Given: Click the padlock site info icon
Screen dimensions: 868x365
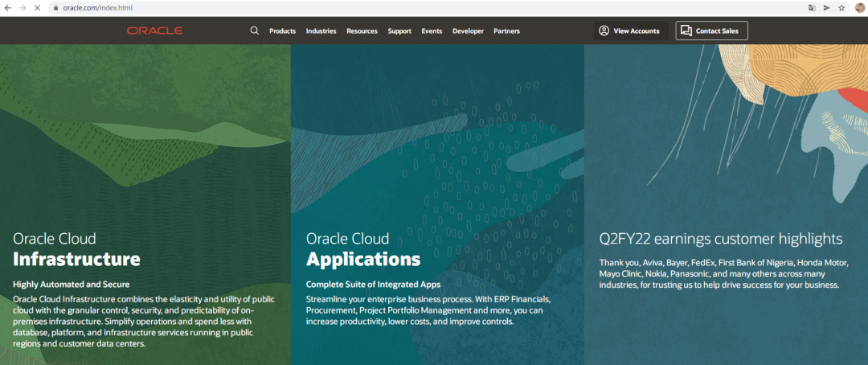Looking at the screenshot, I should [56, 8].
